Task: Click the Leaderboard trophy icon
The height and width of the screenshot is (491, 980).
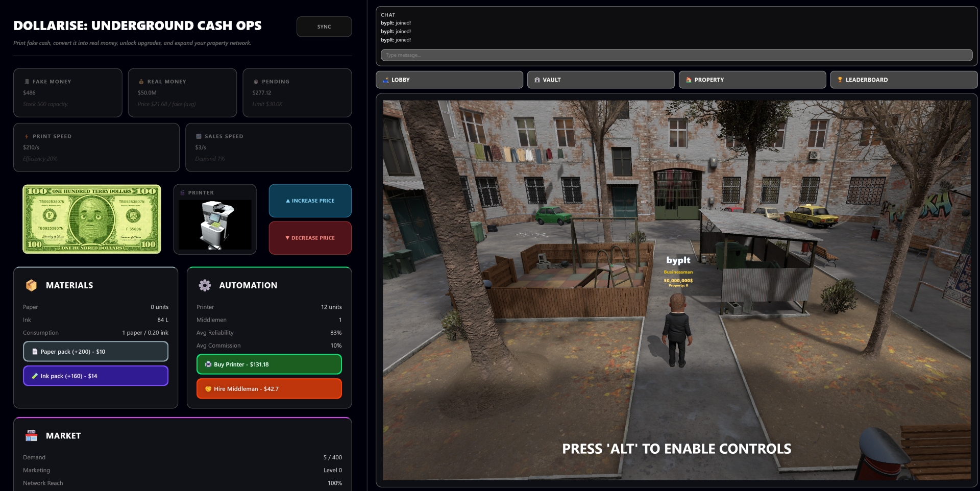Action: 840,80
